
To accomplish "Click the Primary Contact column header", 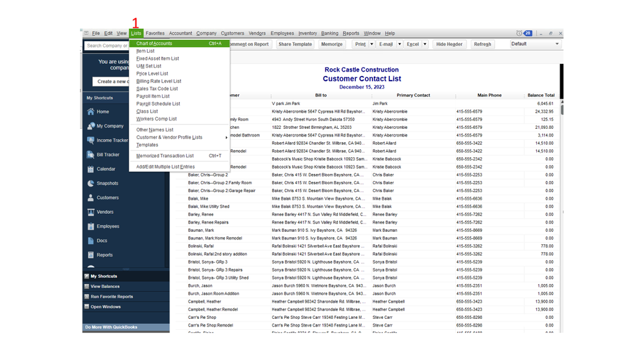I will 413,95.
